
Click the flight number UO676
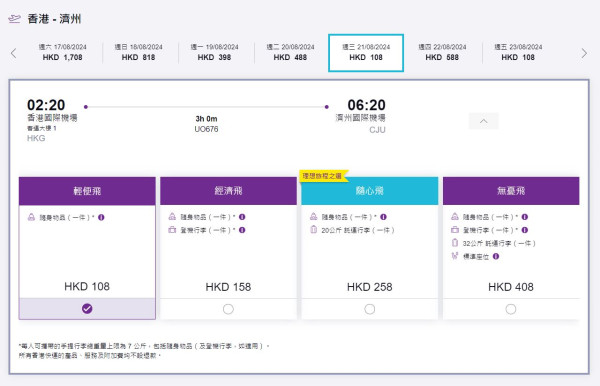tap(206, 129)
